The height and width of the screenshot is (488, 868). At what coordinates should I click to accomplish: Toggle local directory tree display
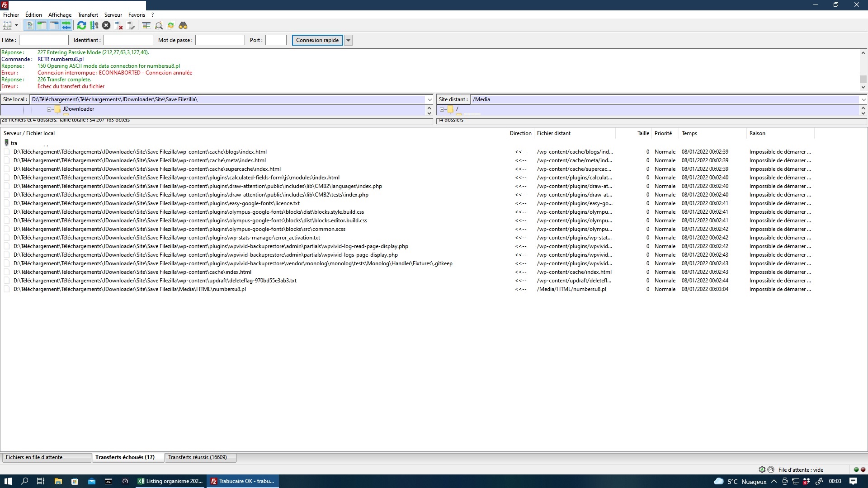pyautogui.click(x=42, y=25)
